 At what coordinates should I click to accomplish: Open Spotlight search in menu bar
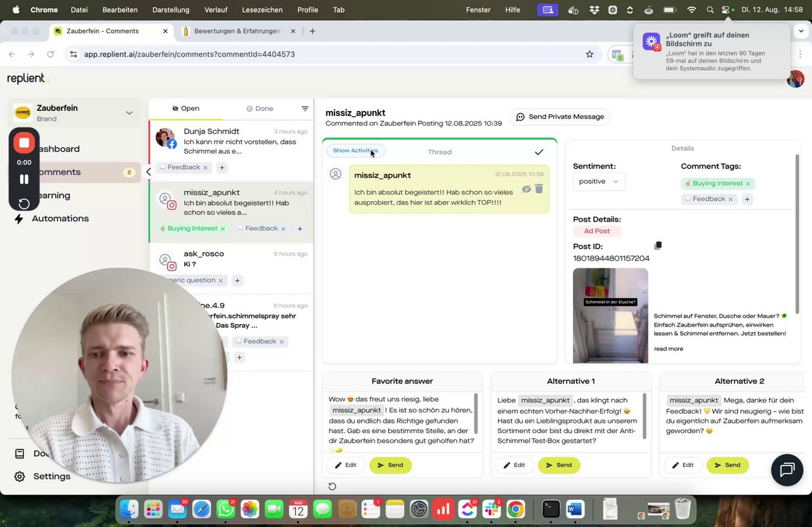point(710,10)
